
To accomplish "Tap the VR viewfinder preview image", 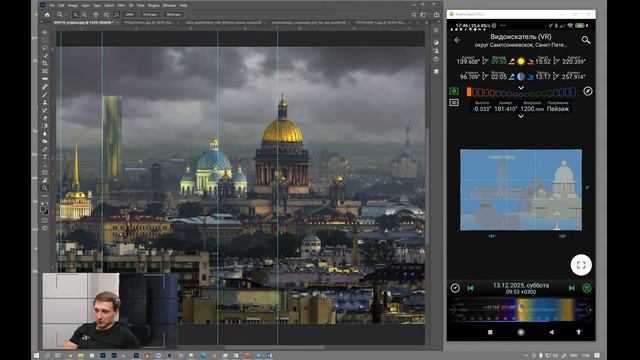I will [x=521, y=190].
